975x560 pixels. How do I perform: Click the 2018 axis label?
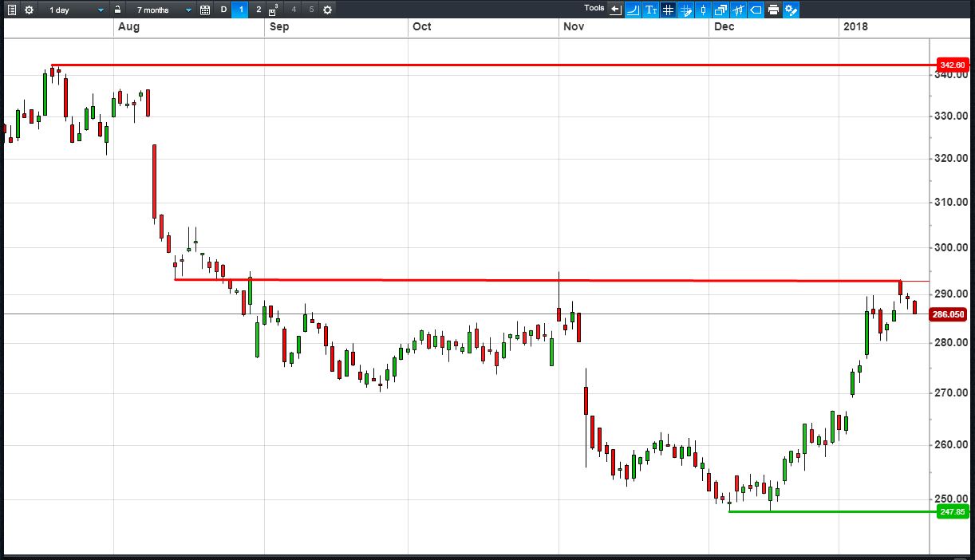855,27
